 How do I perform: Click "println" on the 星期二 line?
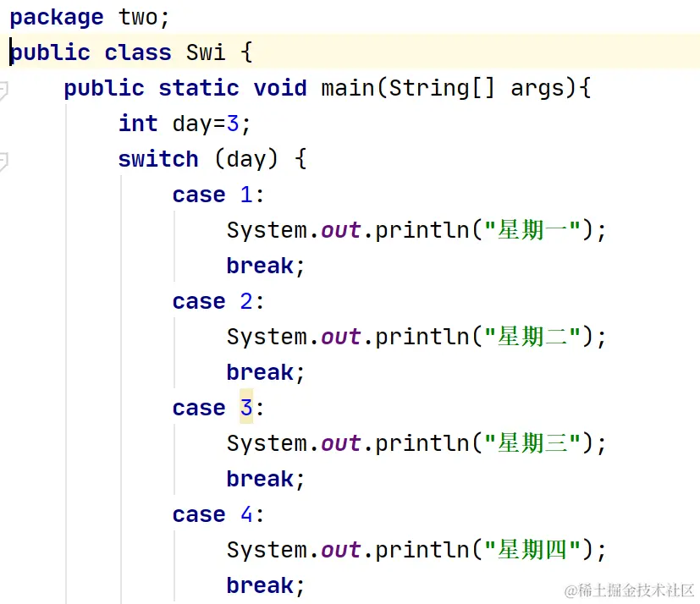422,338
